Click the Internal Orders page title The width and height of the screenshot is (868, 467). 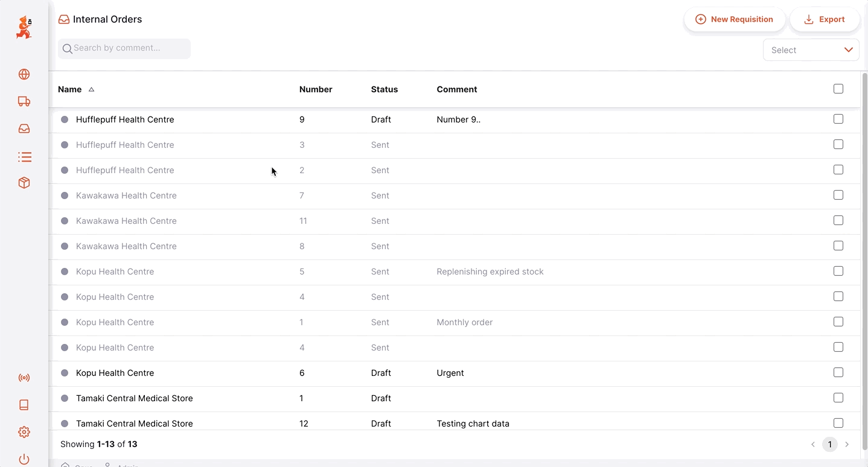[107, 19]
